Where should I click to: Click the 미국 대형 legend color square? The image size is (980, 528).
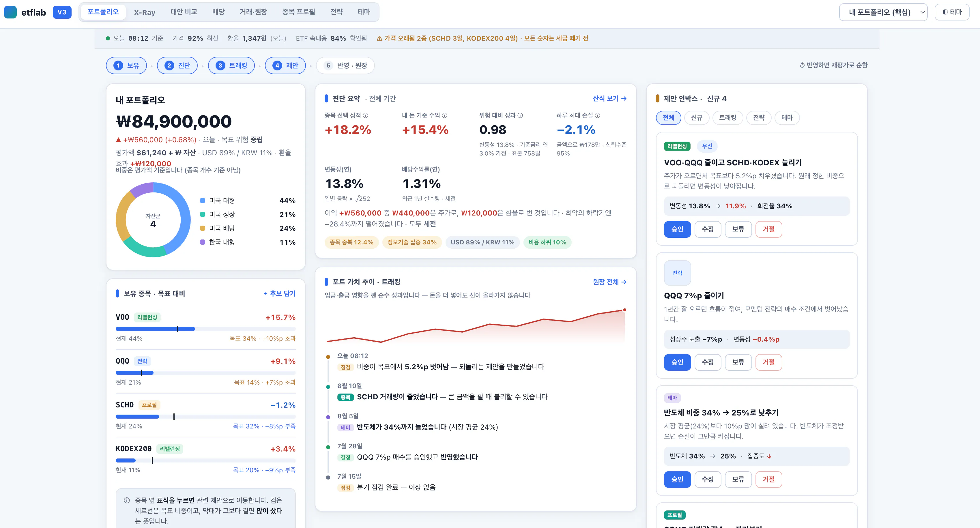[203, 201]
